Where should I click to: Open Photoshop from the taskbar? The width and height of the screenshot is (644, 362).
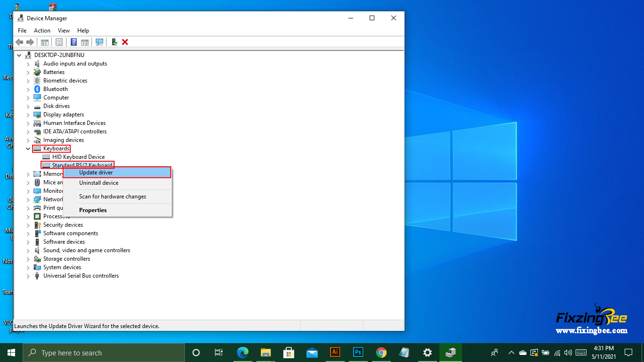358,353
